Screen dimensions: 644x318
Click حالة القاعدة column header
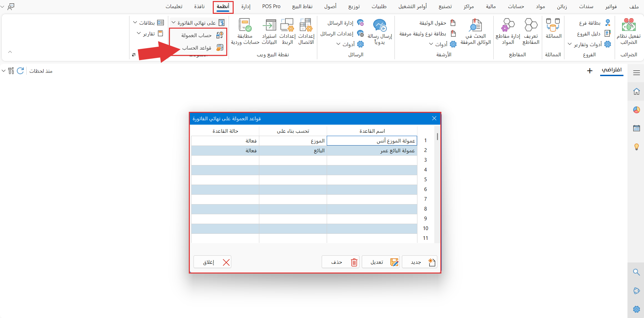(225, 131)
